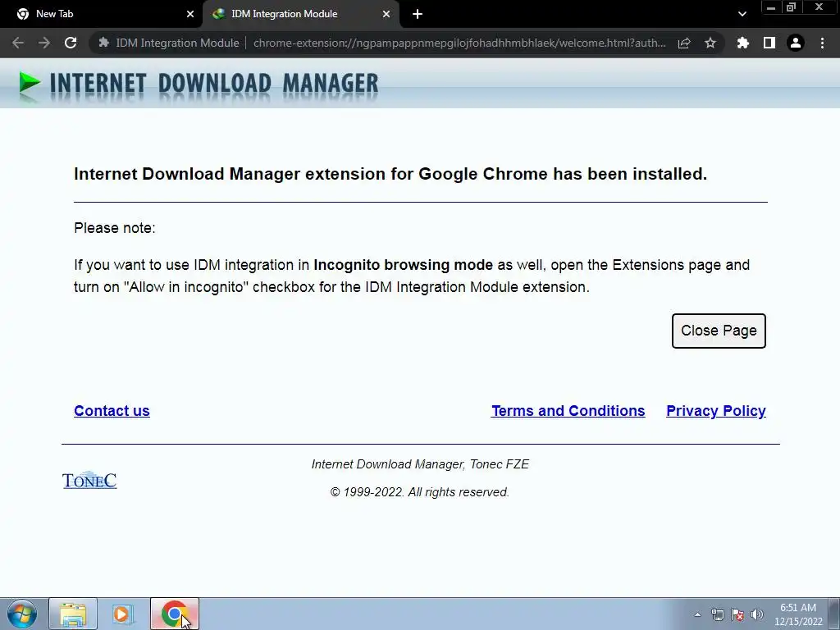
Task: Click the Show Desktop strip
Action: tap(833, 614)
